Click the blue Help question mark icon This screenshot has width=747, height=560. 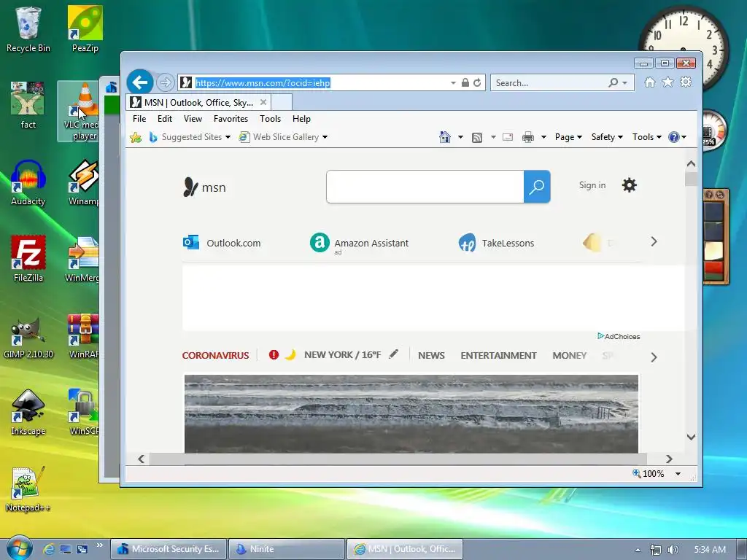(673, 137)
